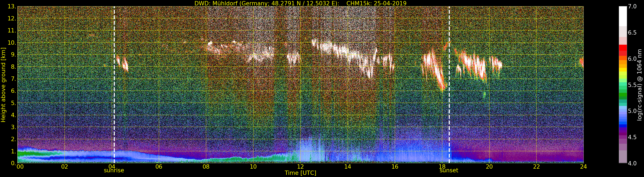Click the time axis tick '12'

300,166
